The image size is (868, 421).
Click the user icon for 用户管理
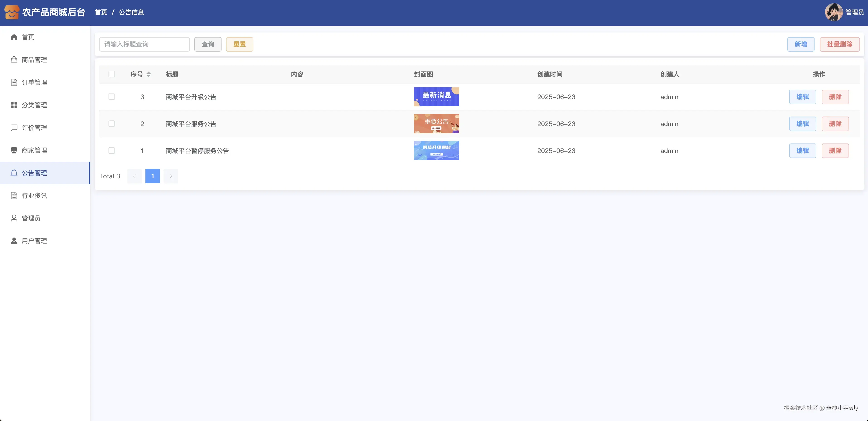tap(14, 241)
